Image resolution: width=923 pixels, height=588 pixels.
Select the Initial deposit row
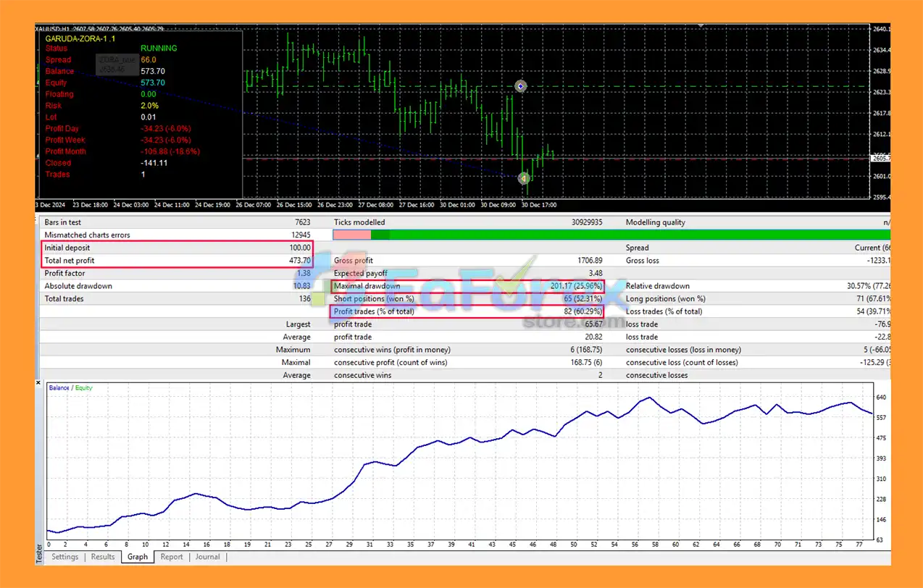click(177, 248)
